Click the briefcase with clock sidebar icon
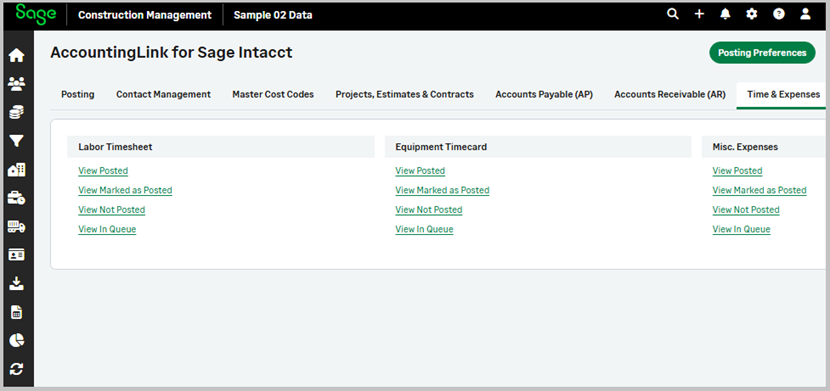The width and height of the screenshot is (830, 391). point(17,198)
